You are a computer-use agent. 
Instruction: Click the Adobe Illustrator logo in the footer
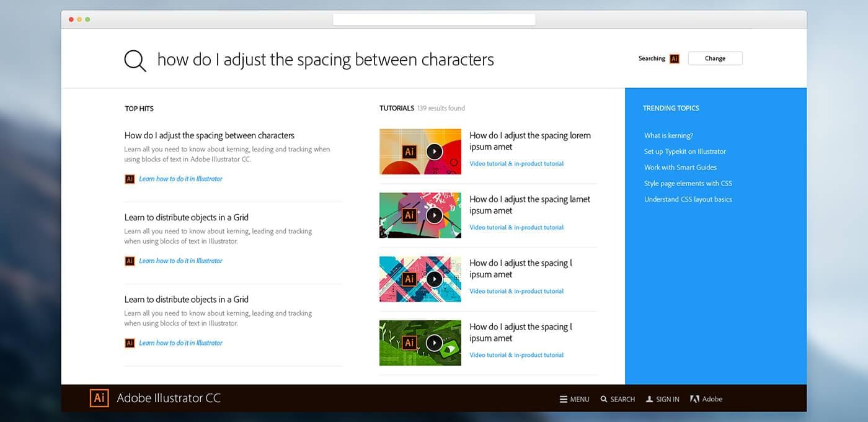[99, 398]
